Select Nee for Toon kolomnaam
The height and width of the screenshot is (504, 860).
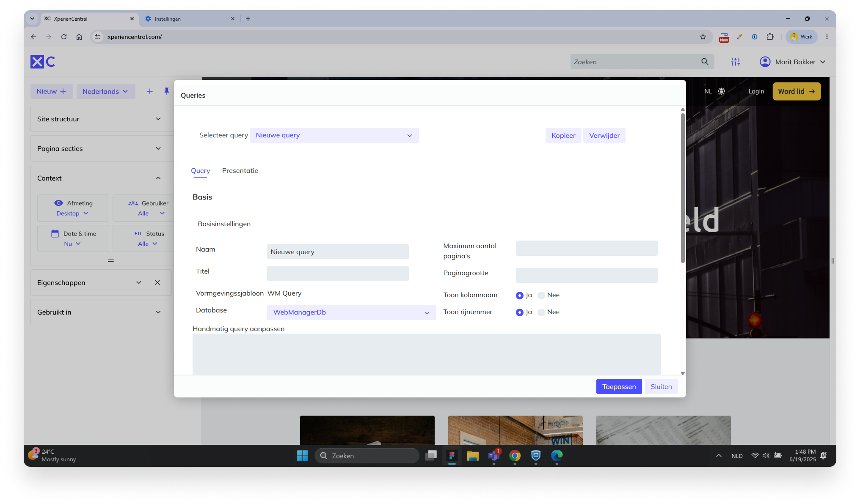click(541, 295)
